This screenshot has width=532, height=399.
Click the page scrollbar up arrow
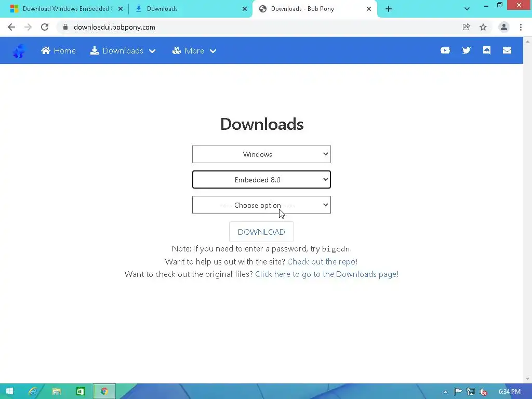[x=528, y=41]
